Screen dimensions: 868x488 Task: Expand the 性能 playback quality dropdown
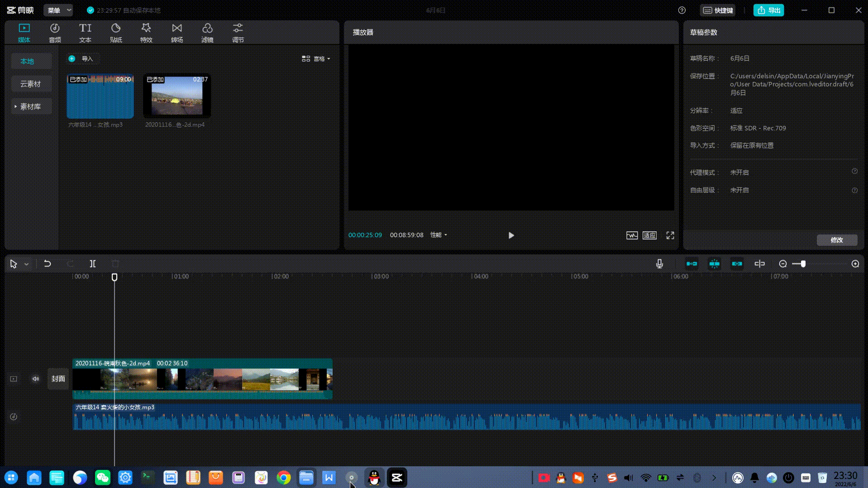point(438,235)
